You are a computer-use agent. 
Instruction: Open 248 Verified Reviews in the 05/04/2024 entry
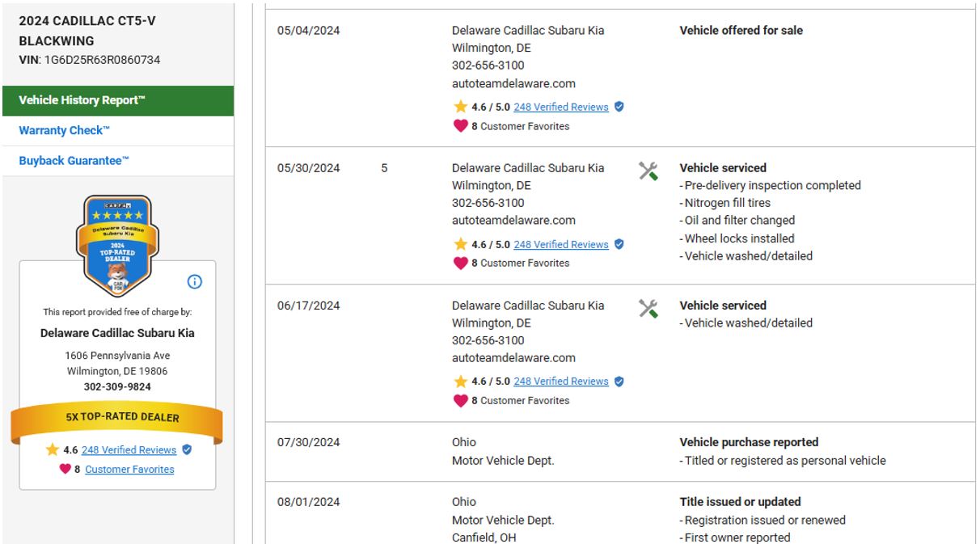(x=560, y=107)
